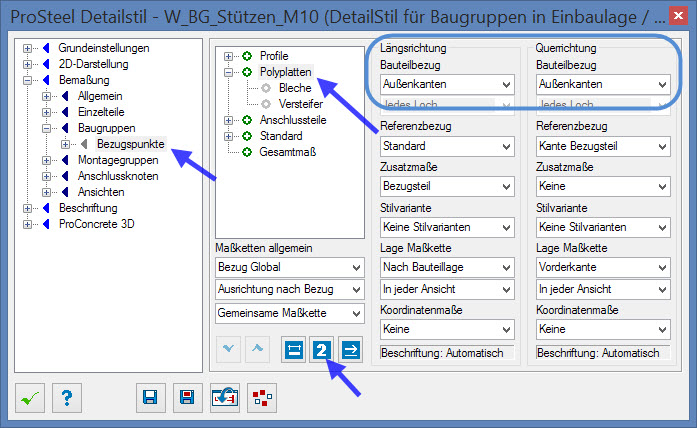
Task: Open Querrichtung Zusatzmaße Keine dropdown
Action: click(603, 187)
